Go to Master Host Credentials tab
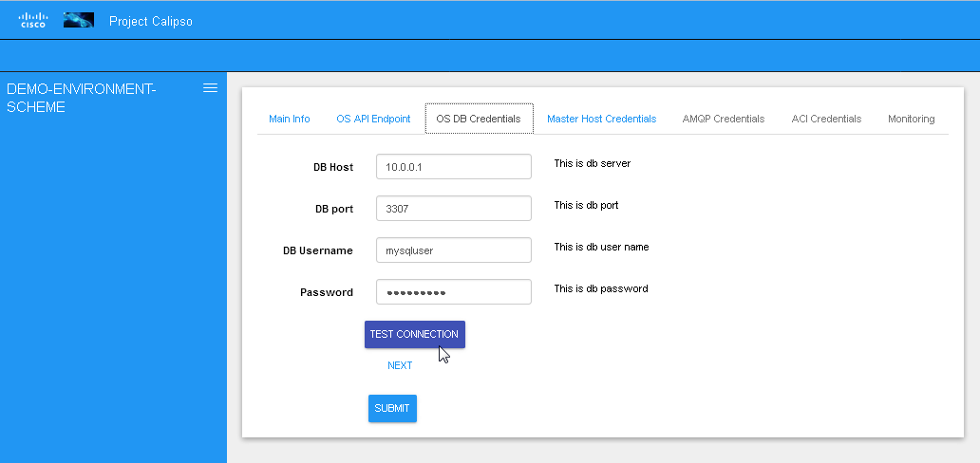980x463 pixels. point(601,119)
